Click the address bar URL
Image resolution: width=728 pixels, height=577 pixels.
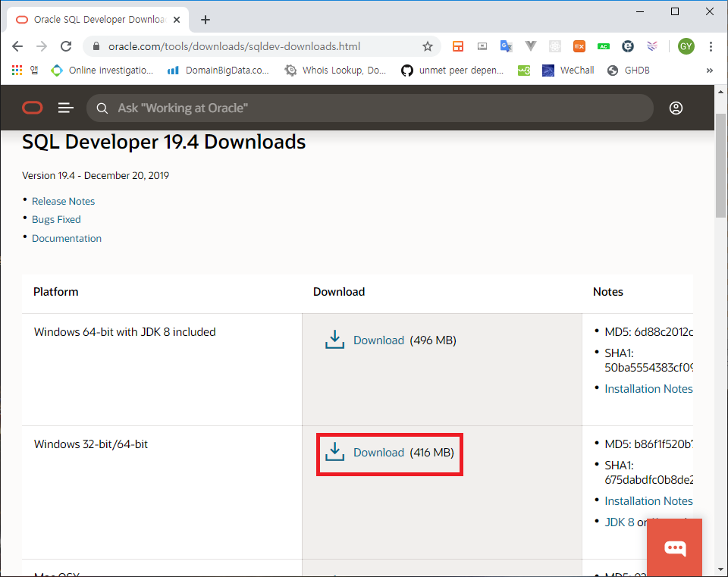pos(234,46)
